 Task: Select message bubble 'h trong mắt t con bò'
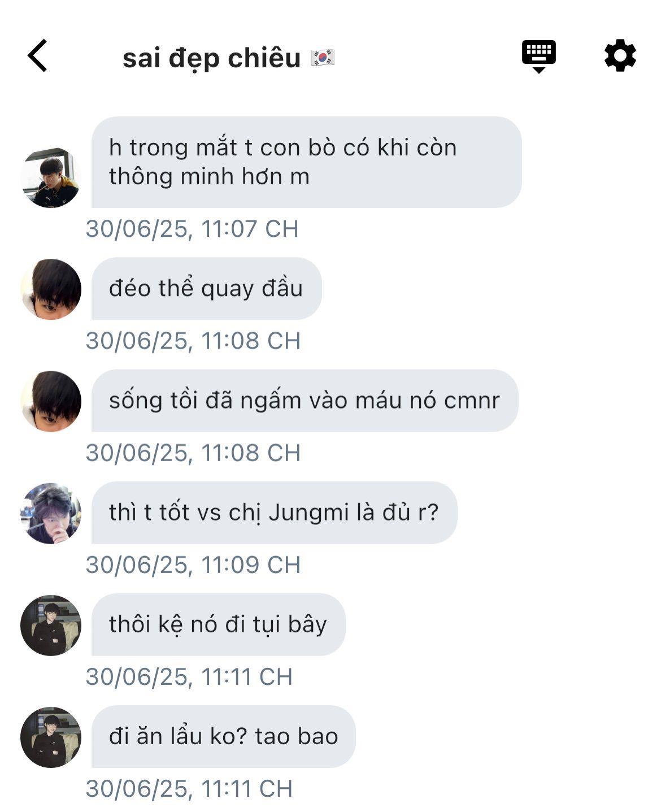click(306, 162)
